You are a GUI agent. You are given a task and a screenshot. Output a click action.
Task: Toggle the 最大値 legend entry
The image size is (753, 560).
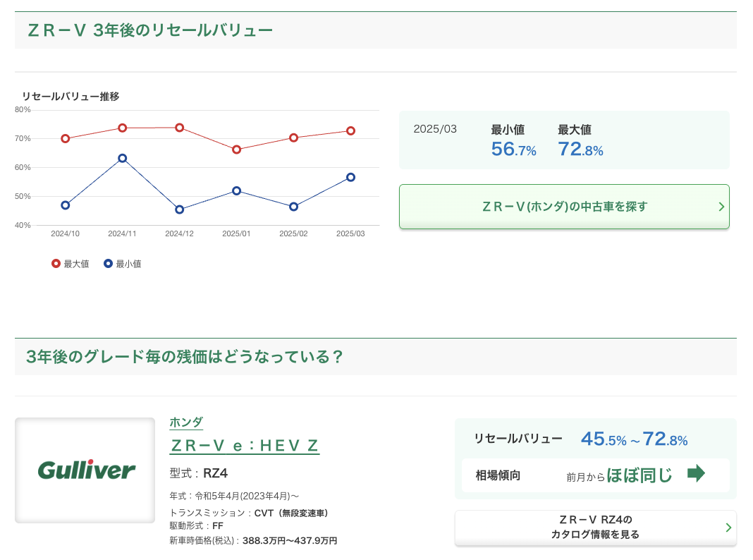tap(70, 264)
